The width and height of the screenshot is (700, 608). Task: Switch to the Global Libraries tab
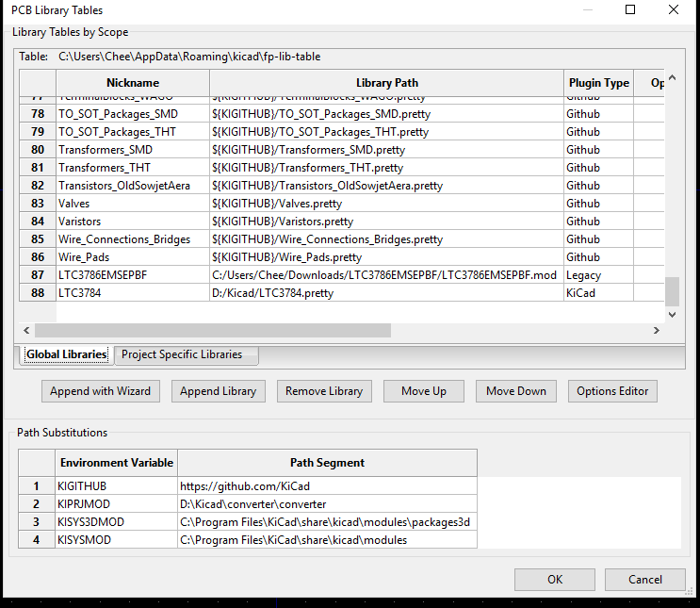click(67, 354)
